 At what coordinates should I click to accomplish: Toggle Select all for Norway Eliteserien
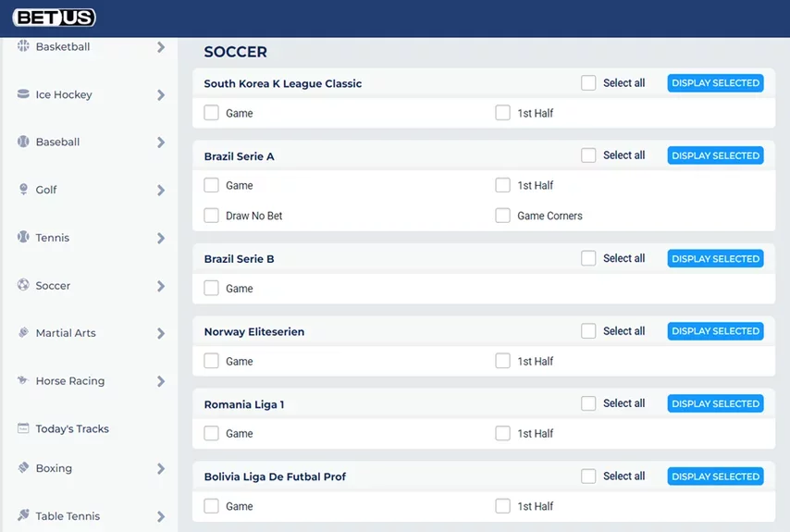[588, 331]
